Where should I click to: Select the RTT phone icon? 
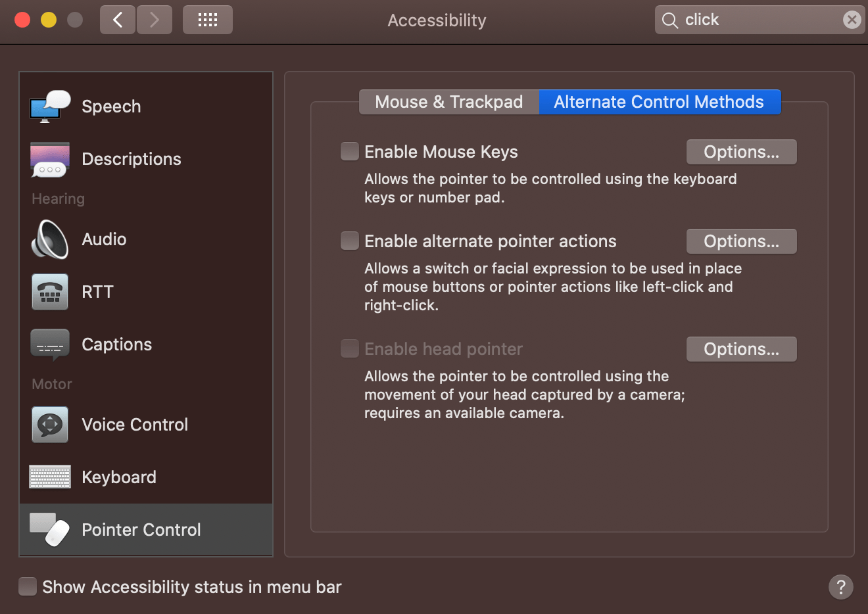coord(49,292)
